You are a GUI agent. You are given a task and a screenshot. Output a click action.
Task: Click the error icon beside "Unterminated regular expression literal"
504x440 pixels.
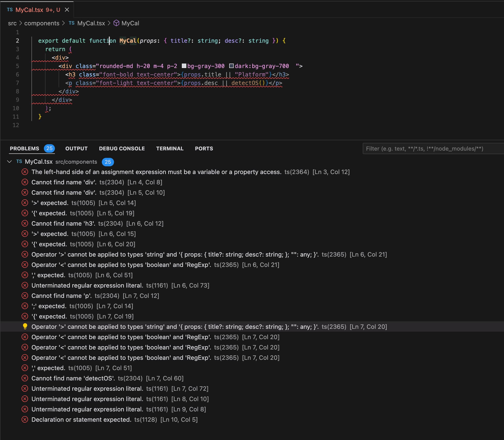pyautogui.click(x=25, y=285)
